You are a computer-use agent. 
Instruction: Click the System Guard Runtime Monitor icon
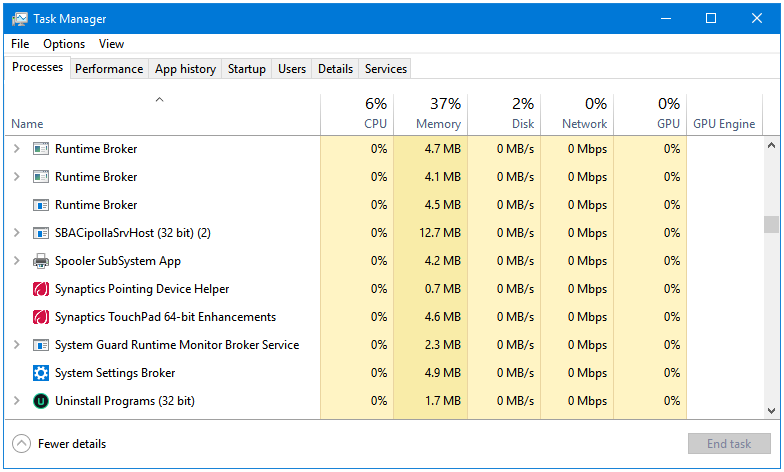41,345
